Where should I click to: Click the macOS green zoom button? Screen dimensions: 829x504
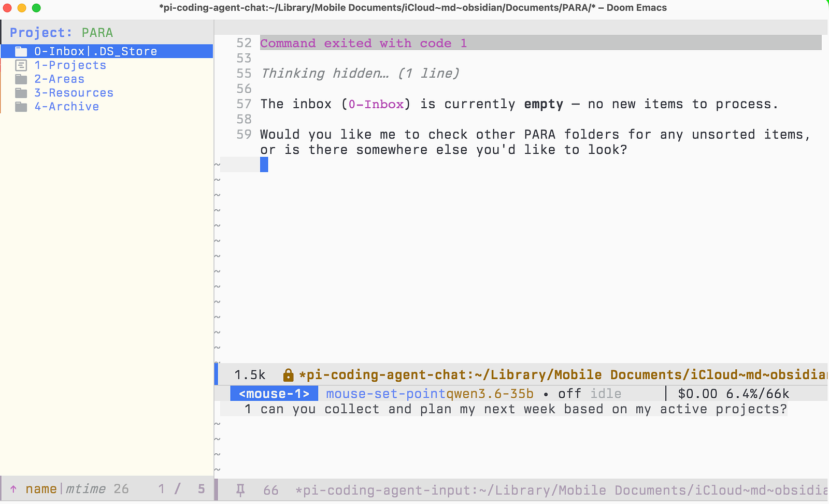[x=36, y=8]
